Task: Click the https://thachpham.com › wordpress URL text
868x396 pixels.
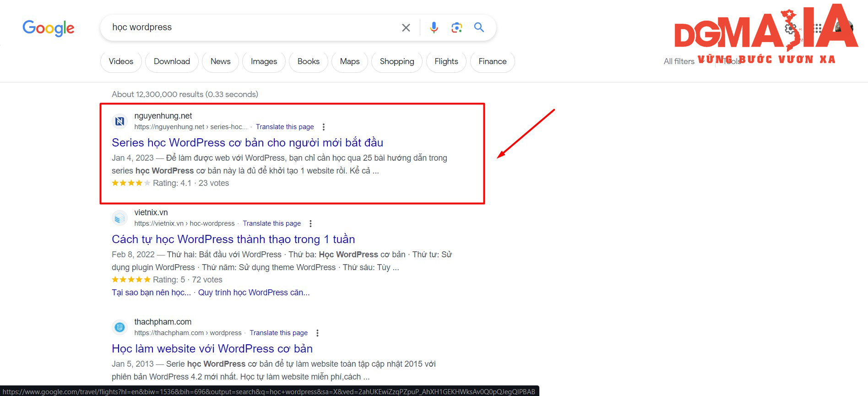Action: 188,333
